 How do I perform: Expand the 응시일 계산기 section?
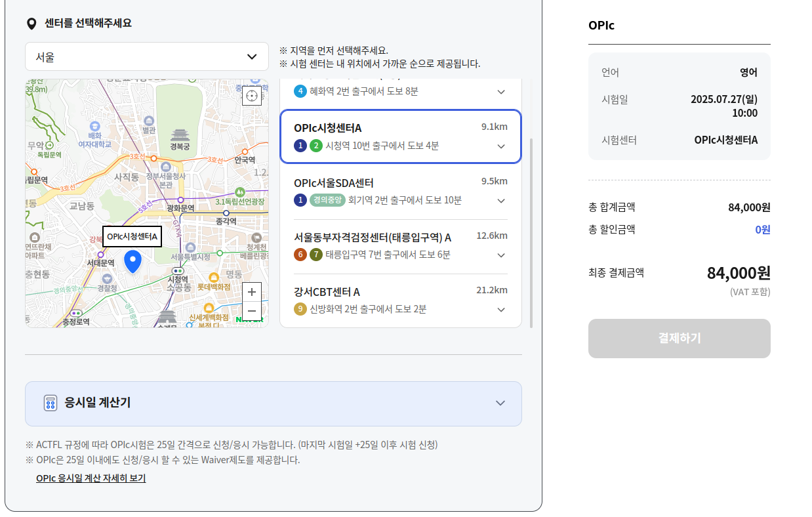(x=500, y=405)
